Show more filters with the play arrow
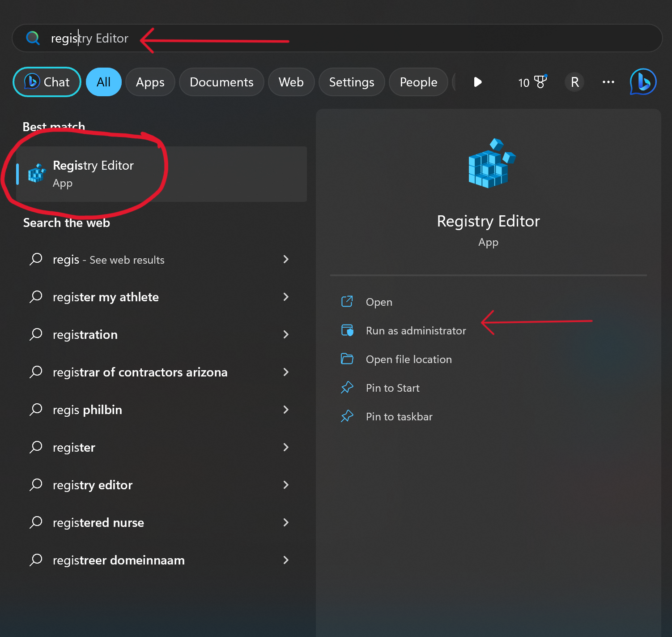672x637 pixels. coord(477,82)
